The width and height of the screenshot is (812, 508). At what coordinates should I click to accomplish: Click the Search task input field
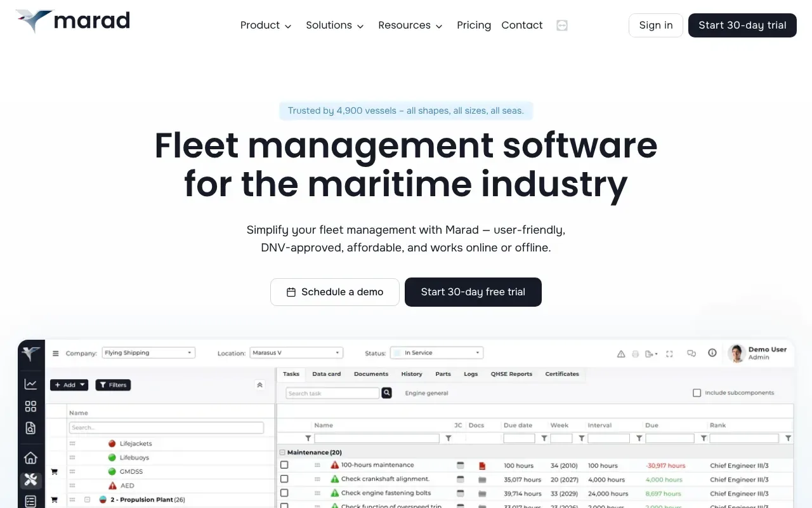(332, 393)
